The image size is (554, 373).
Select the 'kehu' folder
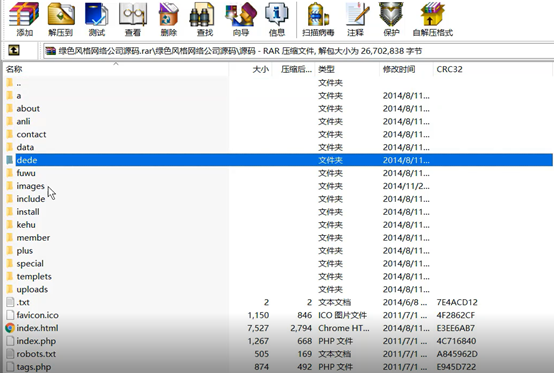click(26, 225)
